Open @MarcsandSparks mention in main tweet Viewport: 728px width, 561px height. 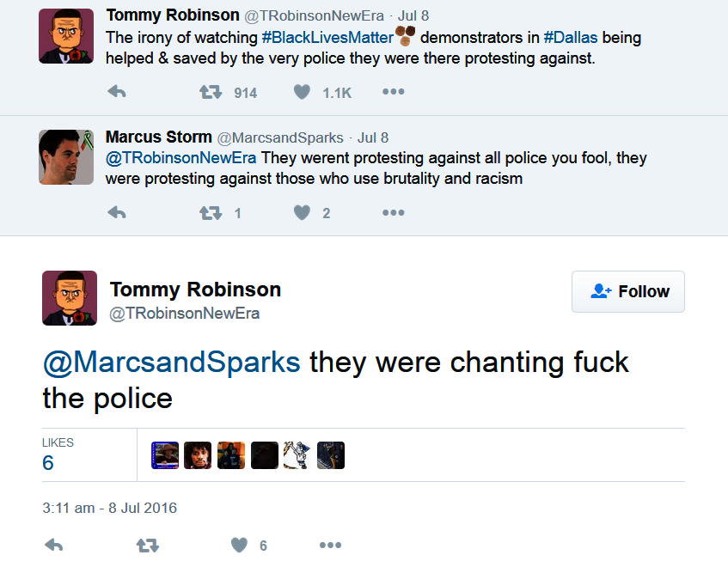(x=171, y=362)
